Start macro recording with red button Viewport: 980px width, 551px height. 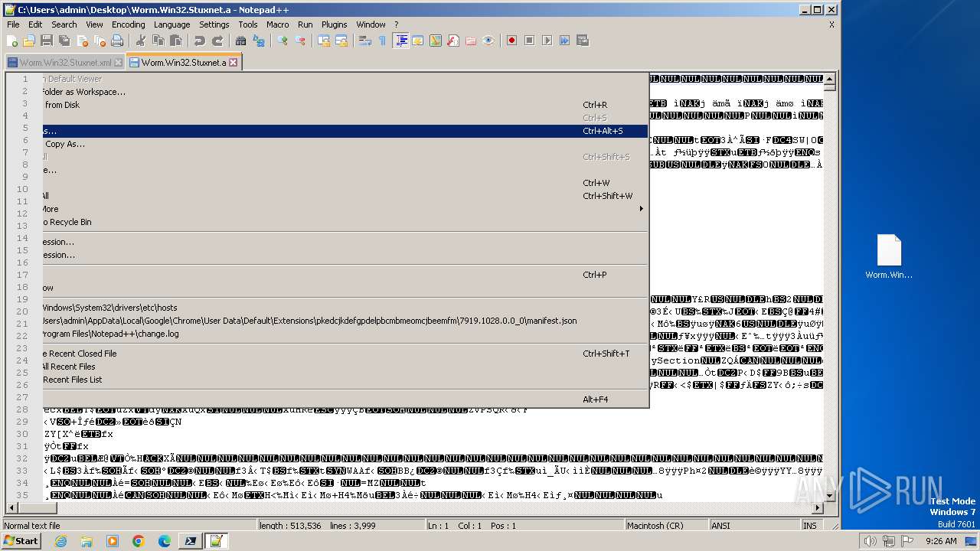[511, 41]
